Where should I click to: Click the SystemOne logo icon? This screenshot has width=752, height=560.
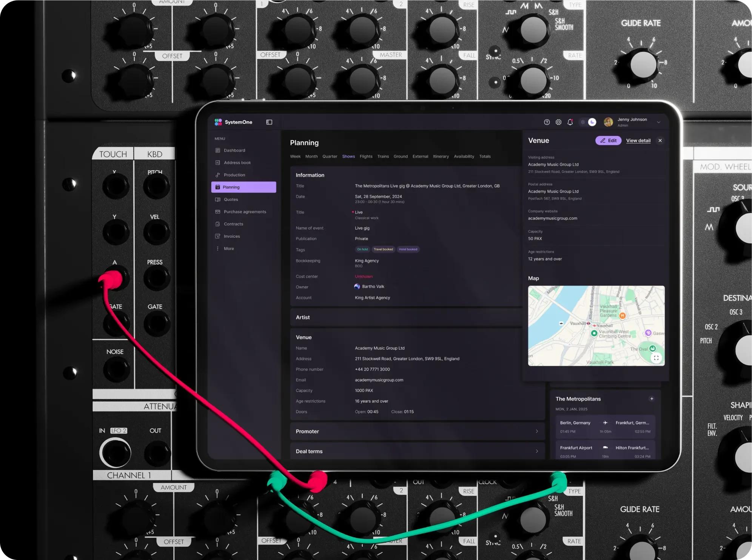218,122
